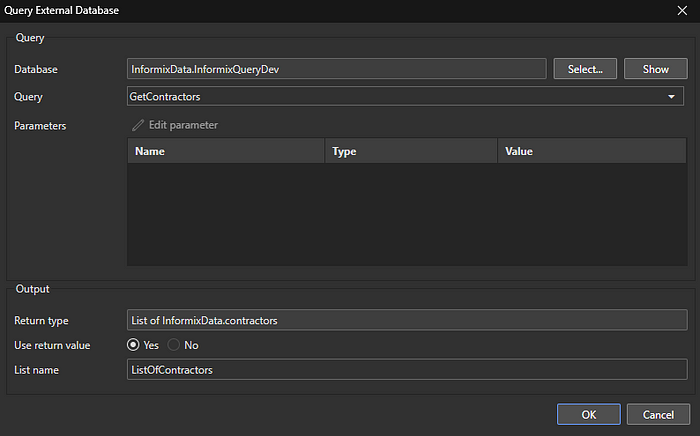Click the Edit parameter text label
700x436 pixels.
(183, 125)
